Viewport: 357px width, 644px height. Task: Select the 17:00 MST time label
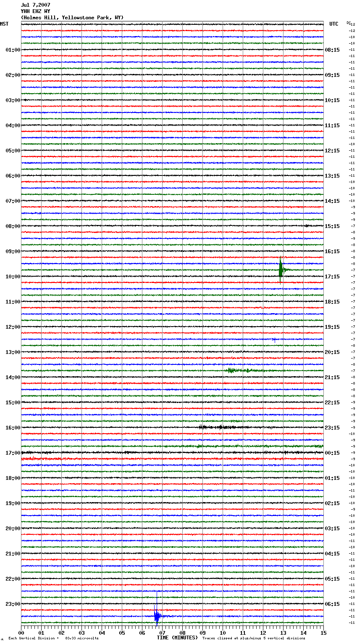[13, 453]
